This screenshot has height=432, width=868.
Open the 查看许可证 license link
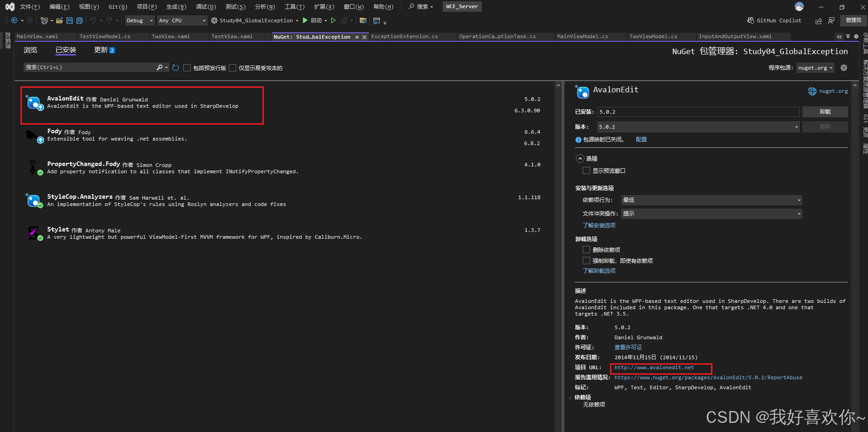point(628,347)
